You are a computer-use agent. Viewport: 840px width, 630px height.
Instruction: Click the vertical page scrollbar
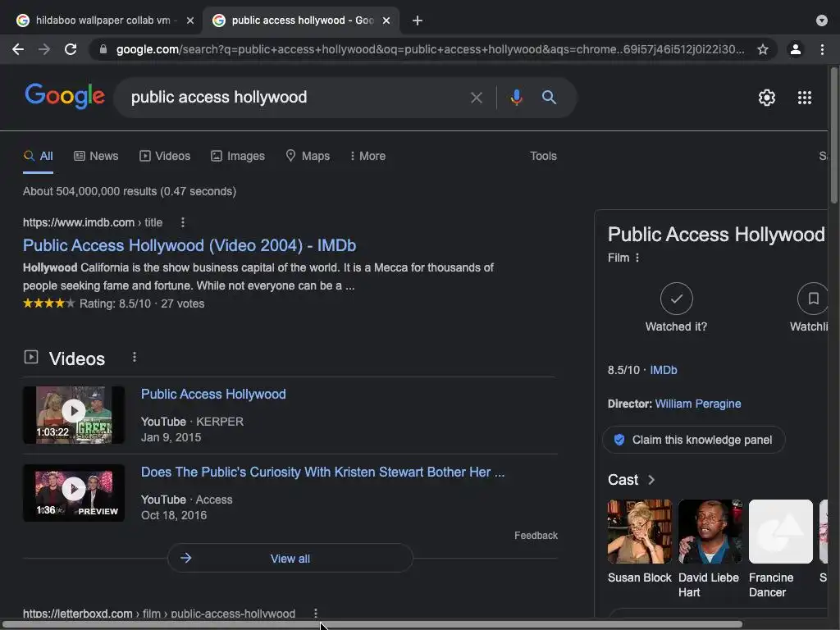833,135
